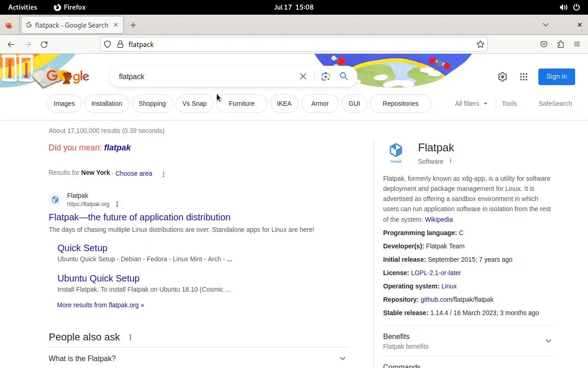Select the Installation filter chip
Viewport: 588px width, 368px height.
(107, 103)
